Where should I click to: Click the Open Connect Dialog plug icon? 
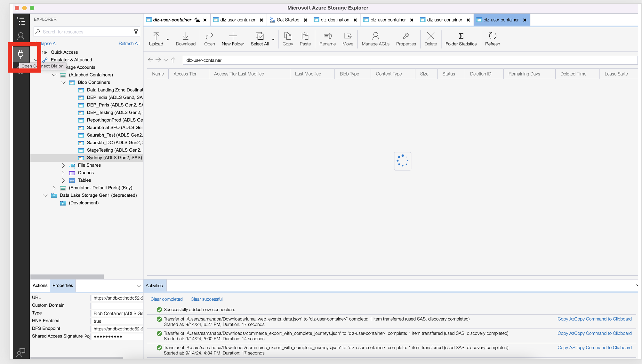21,54
